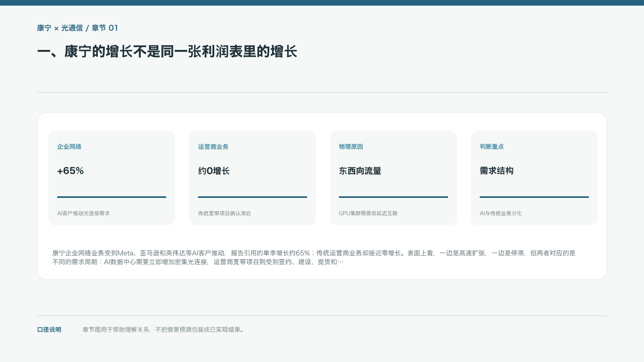Click caption AI与传统业务分化
644x362 pixels.
(x=501, y=213)
